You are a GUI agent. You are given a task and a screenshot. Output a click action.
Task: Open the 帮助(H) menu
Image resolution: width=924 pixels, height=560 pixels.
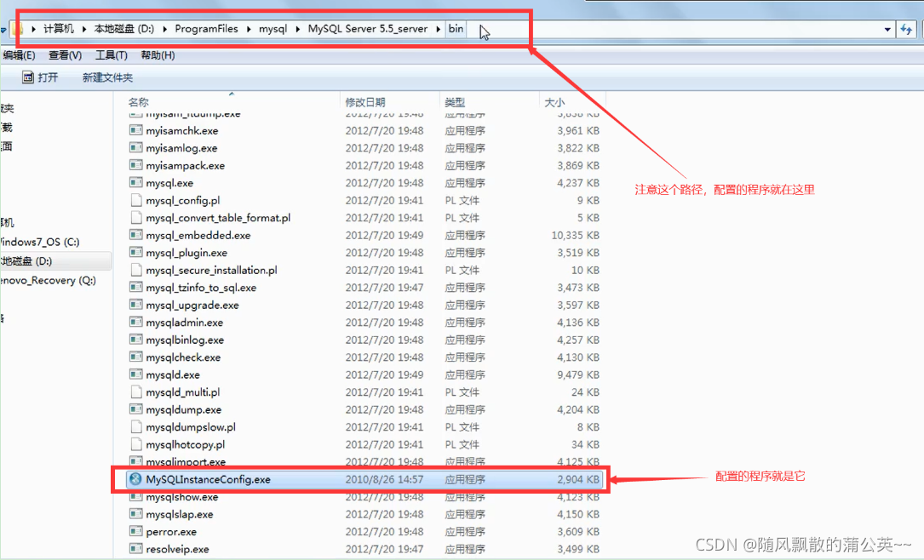point(158,55)
